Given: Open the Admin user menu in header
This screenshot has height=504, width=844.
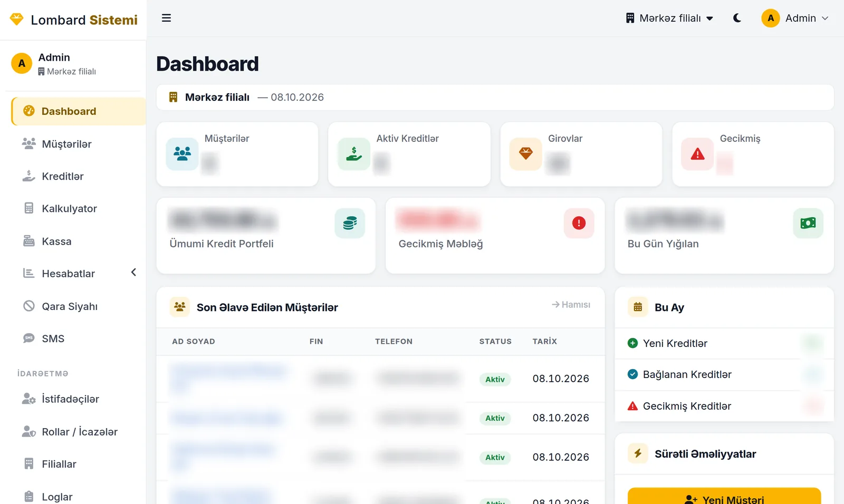Looking at the screenshot, I should [x=795, y=18].
